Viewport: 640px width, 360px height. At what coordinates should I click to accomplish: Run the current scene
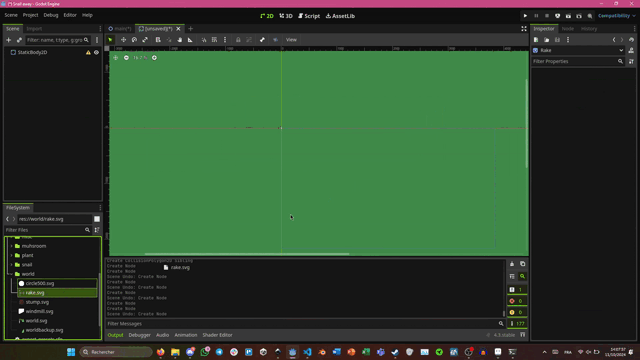coord(568,16)
